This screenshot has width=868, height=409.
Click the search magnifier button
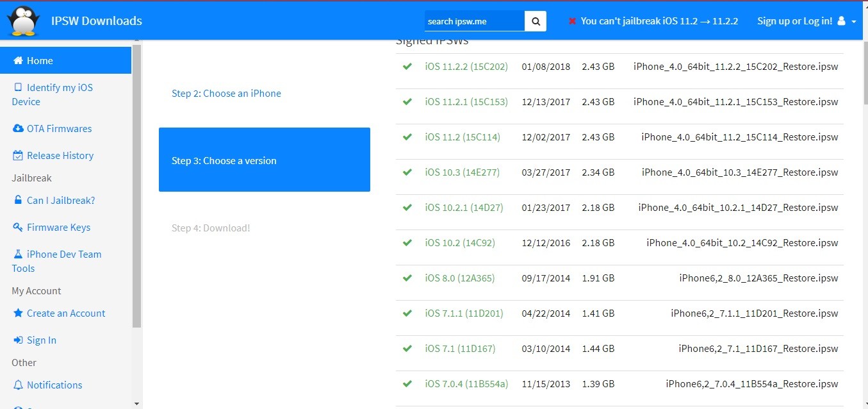click(x=536, y=21)
